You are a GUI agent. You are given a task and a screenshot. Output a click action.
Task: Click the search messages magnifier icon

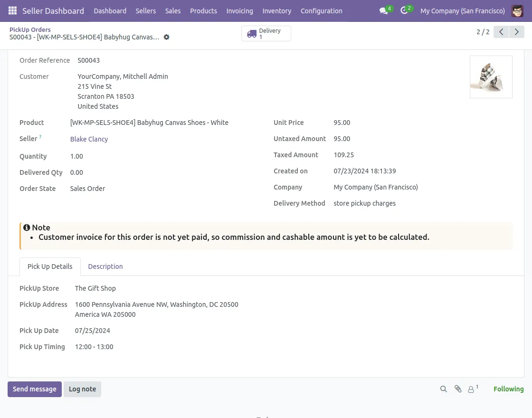pos(444,389)
